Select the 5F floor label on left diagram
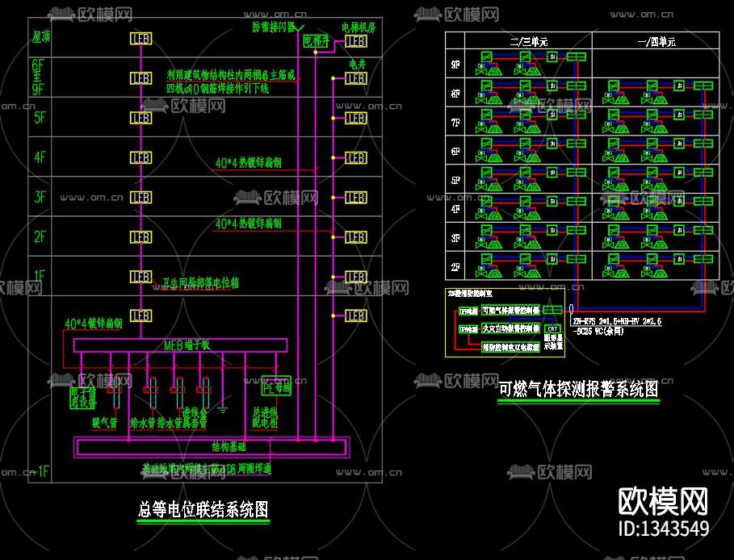734x560 pixels. (x=40, y=118)
